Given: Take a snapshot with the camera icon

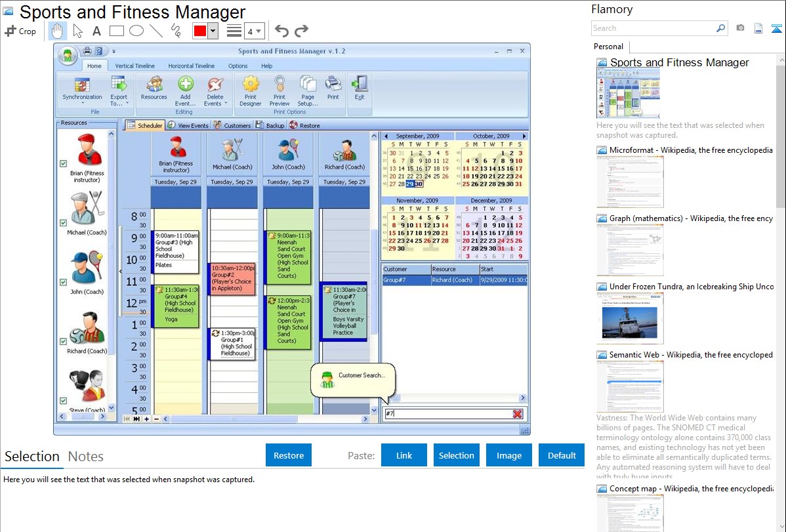Looking at the screenshot, I should pos(740,28).
